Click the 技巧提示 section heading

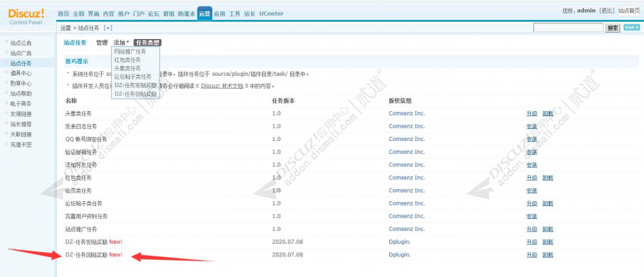(77, 61)
